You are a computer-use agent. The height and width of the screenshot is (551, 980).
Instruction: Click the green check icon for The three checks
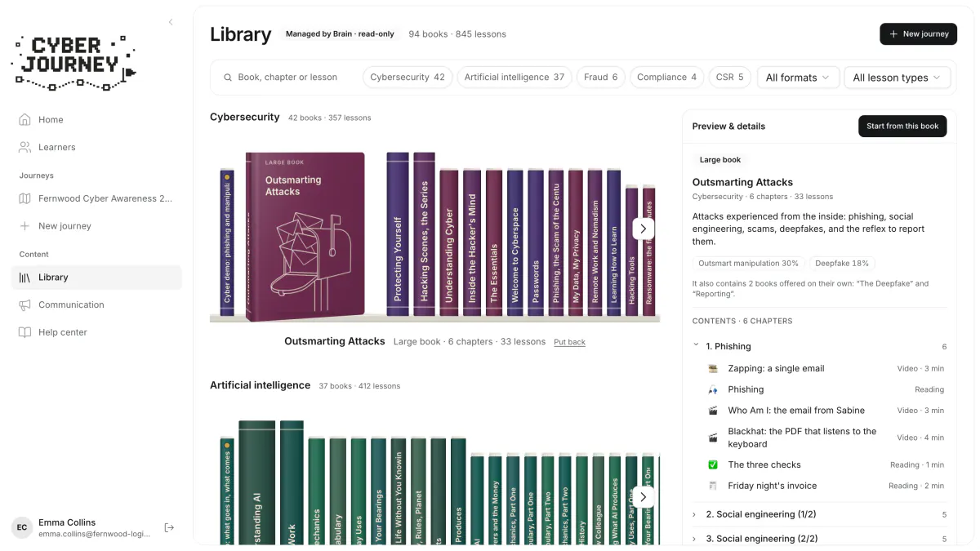[713, 464]
